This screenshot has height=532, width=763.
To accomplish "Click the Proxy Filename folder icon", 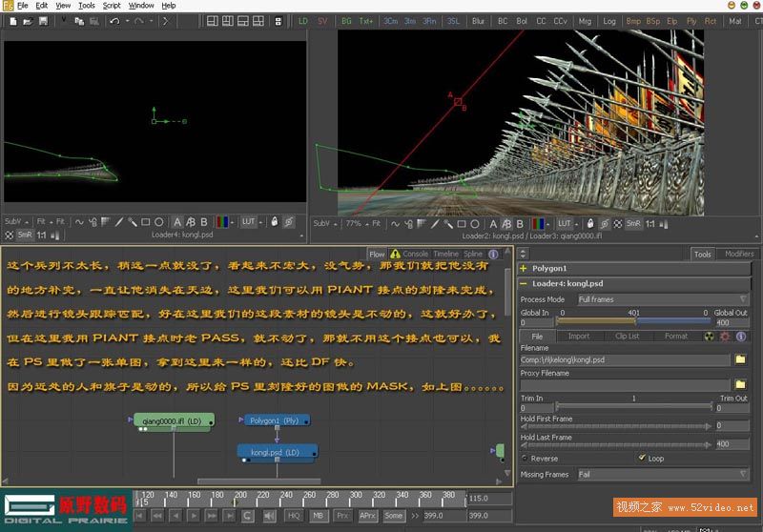I will coord(740,384).
